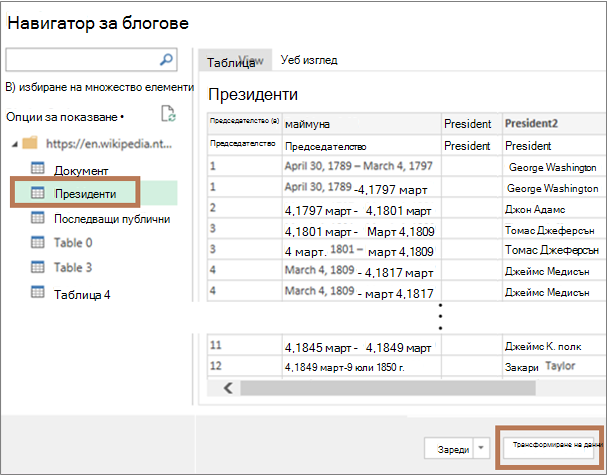The height and width of the screenshot is (475, 607).
Task: Click in the navigator search field
Action: tap(83, 60)
